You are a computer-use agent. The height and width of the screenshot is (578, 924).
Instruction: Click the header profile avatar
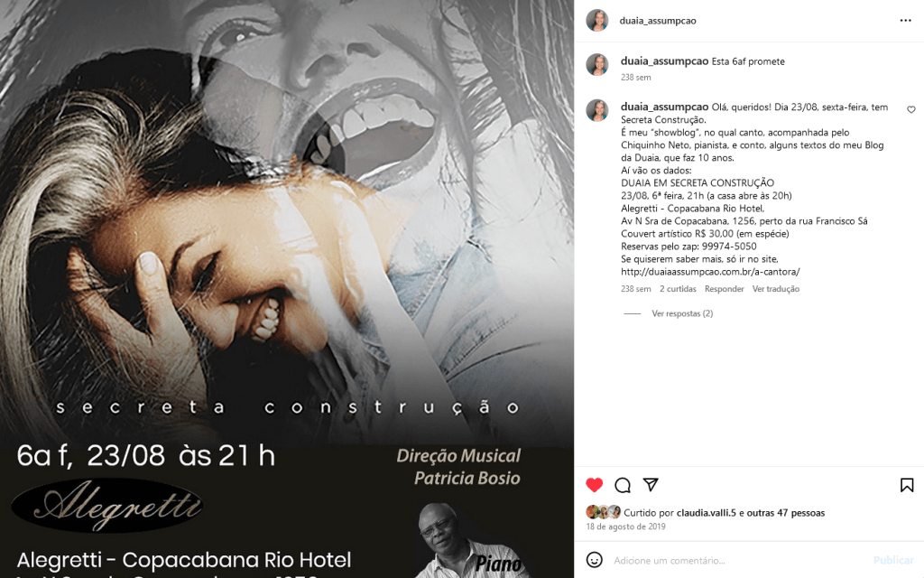pos(597,21)
